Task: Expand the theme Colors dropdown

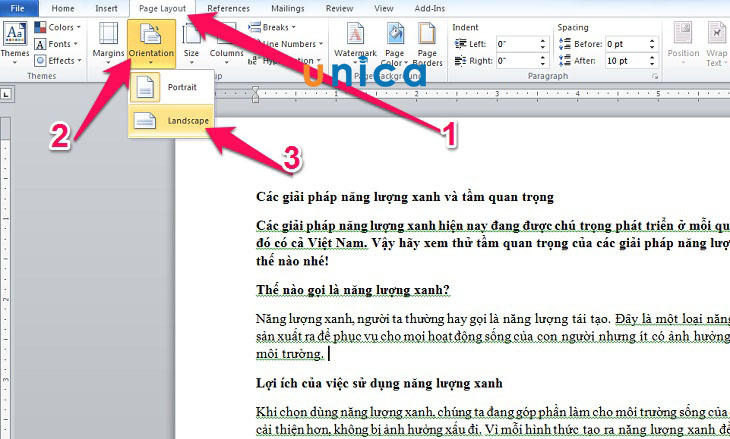Action: point(59,27)
